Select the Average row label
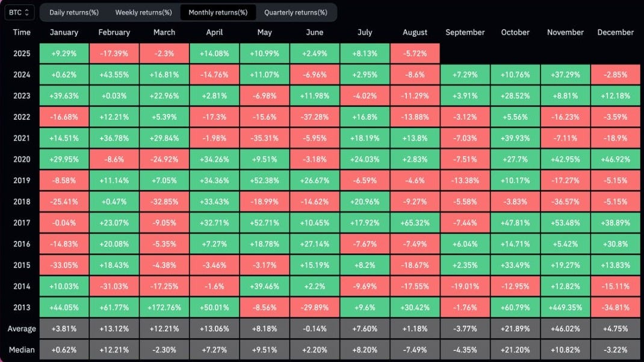 coord(22,328)
